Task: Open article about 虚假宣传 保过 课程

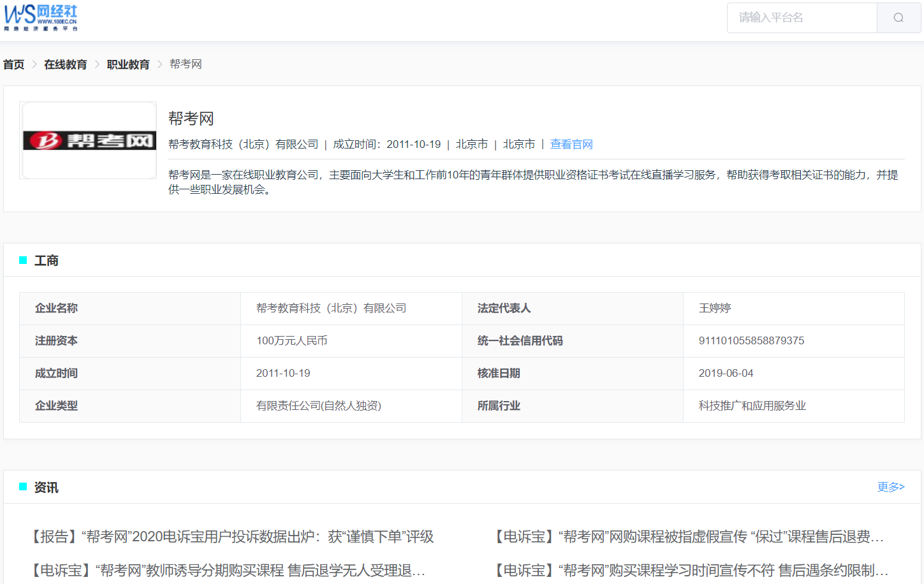Action: 687,537
